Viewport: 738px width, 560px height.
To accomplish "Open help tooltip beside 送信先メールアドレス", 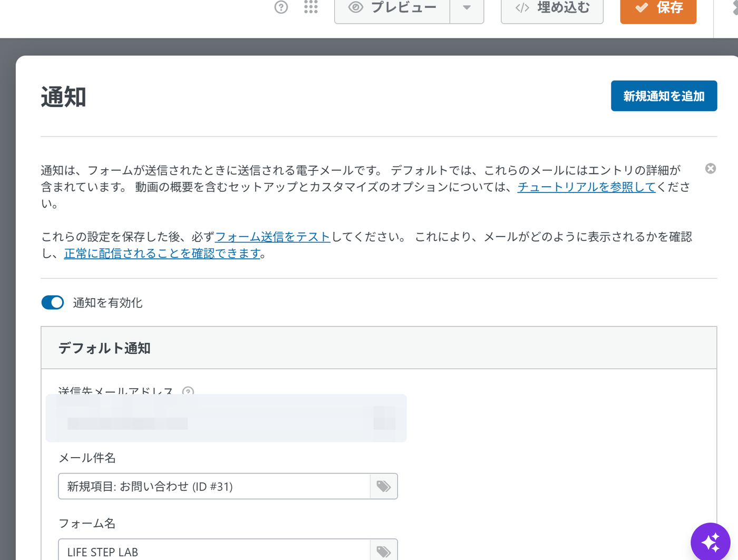I will click(x=188, y=391).
